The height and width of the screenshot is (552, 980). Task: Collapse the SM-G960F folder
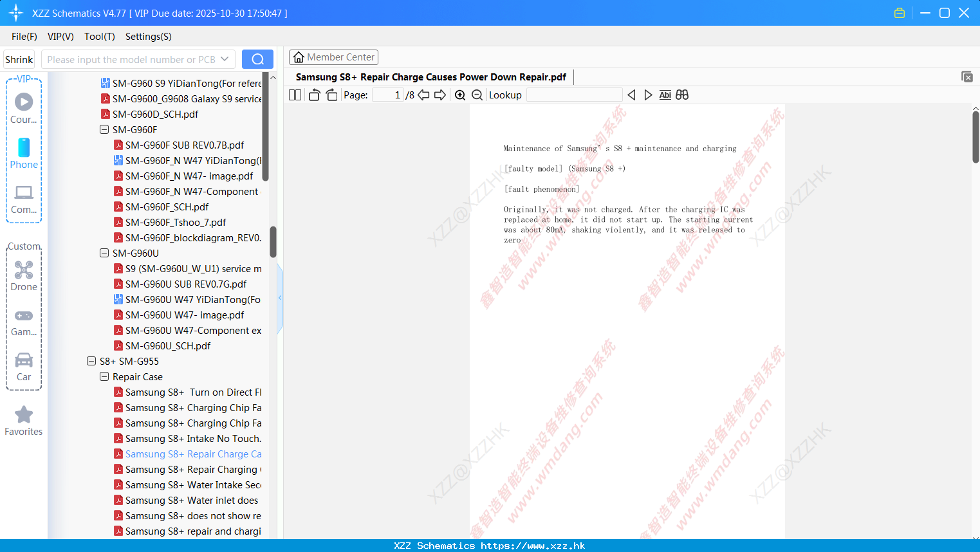tap(104, 129)
